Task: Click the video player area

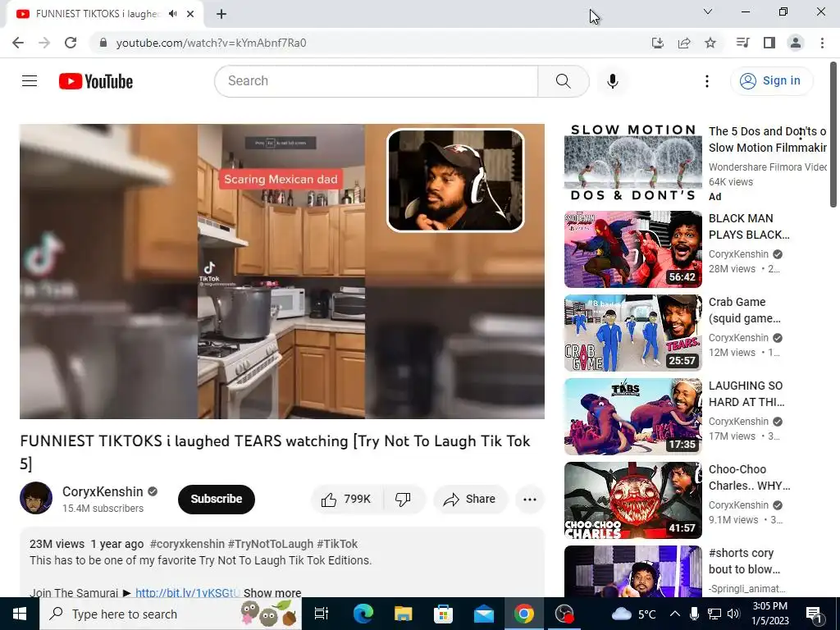Action: pyautogui.click(x=282, y=272)
